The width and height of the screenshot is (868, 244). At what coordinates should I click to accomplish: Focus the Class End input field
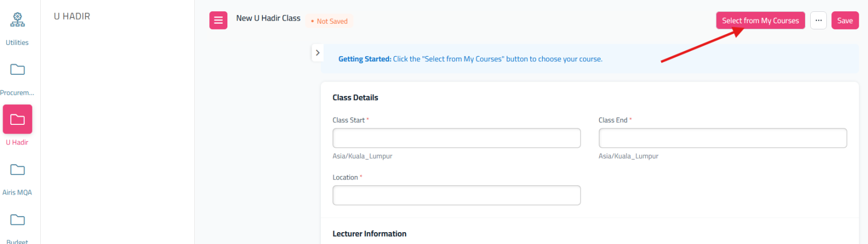723,138
